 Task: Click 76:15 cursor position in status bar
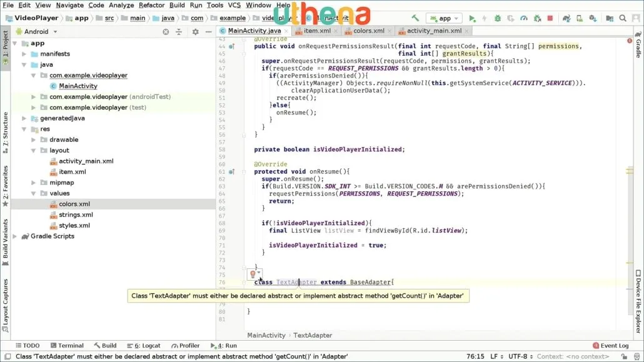(475, 356)
